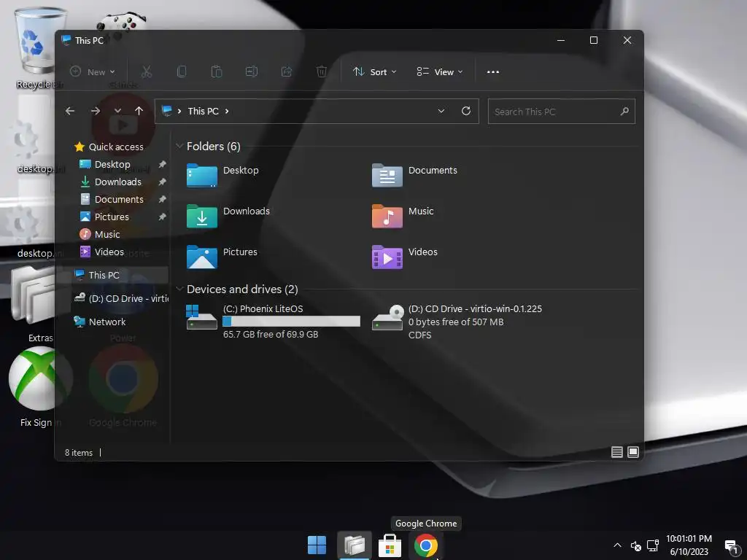747x560 pixels.
Task: Open the See more ellipsis menu
Action: point(493,72)
